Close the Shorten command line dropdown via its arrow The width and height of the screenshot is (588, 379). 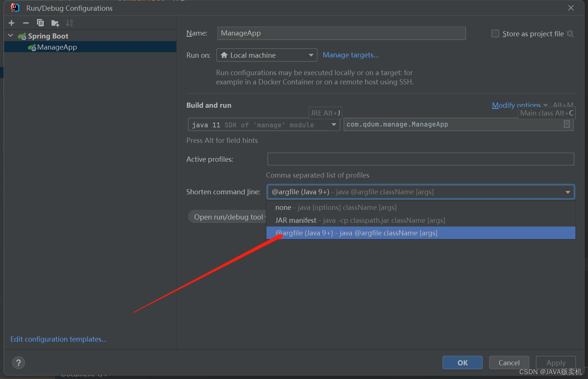click(568, 192)
